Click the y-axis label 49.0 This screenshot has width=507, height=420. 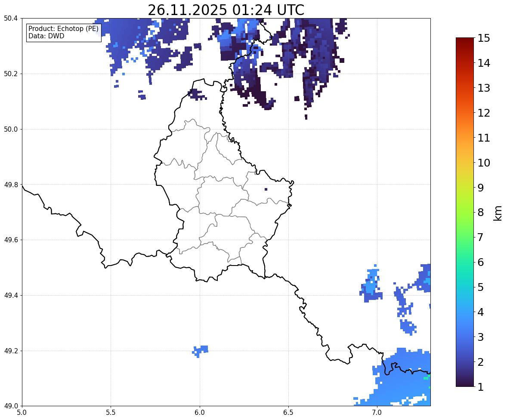(11, 406)
